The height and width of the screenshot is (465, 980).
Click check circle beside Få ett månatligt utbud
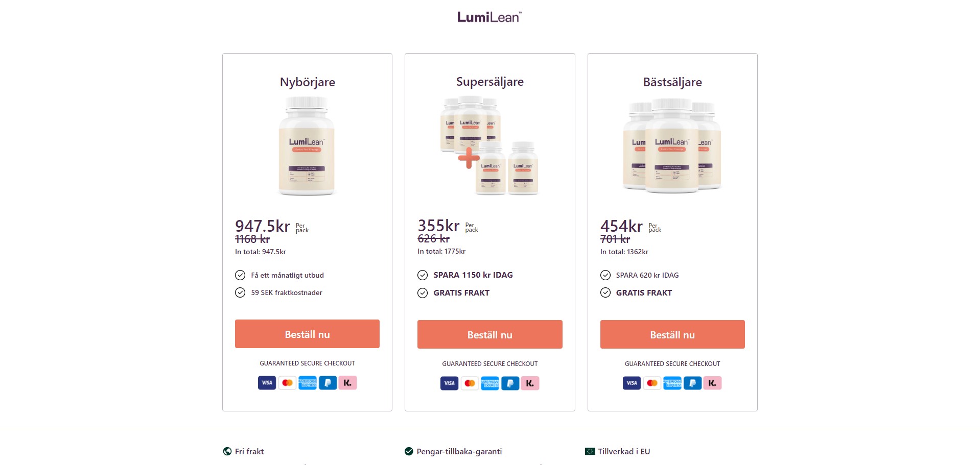(x=240, y=276)
